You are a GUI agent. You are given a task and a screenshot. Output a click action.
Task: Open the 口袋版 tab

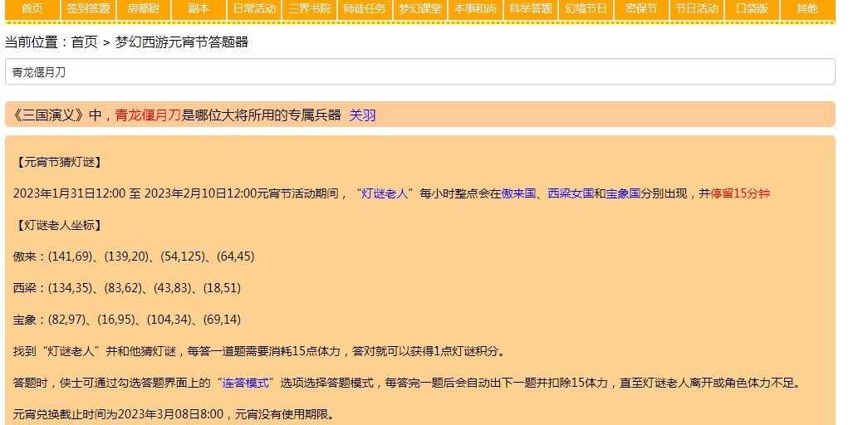(x=753, y=9)
